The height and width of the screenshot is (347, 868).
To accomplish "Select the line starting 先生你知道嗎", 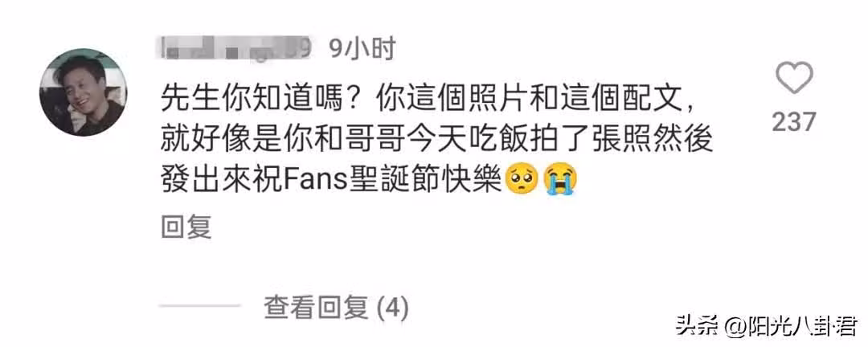I will click(x=428, y=101).
